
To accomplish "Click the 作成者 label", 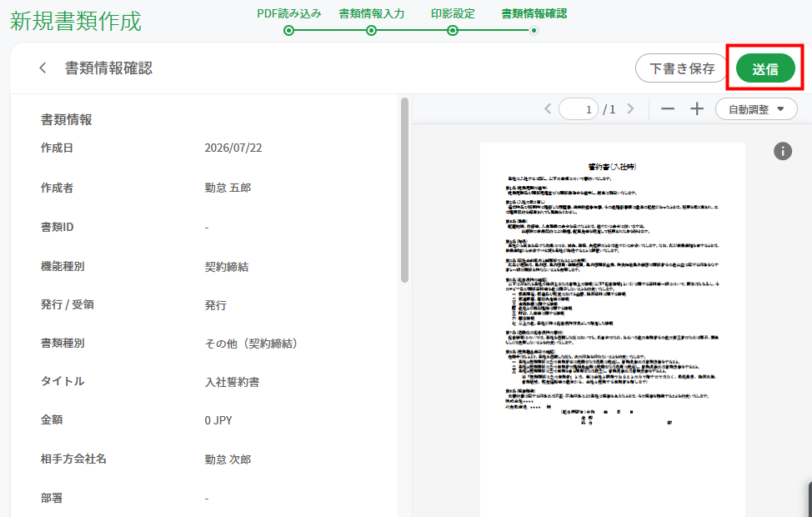I will coord(57,188).
